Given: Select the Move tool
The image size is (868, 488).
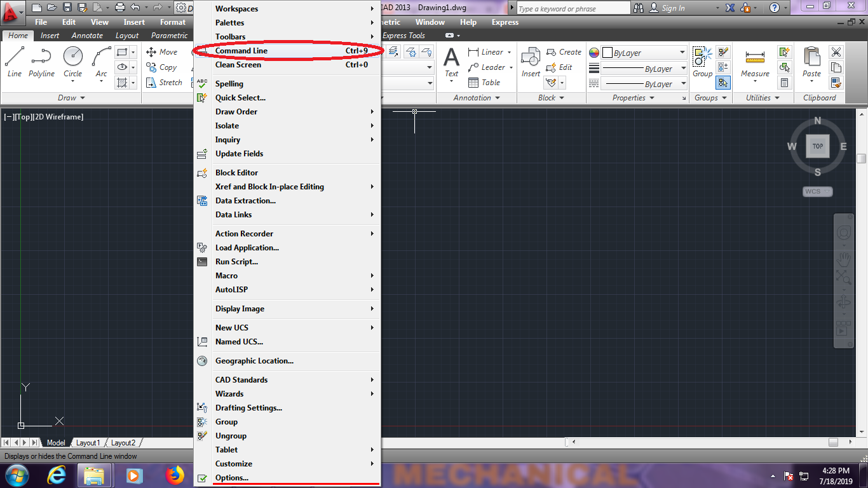Looking at the screenshot, I should click(162, 51).
